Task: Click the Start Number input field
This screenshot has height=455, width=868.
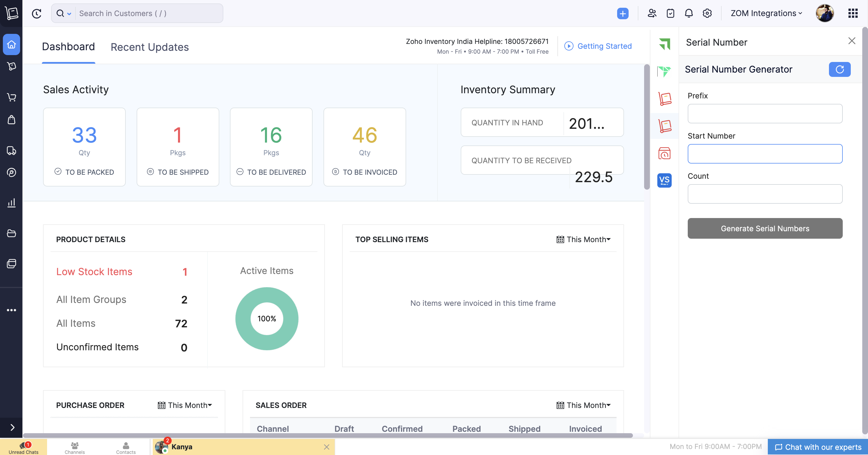Action: click(x=765, y=154)
